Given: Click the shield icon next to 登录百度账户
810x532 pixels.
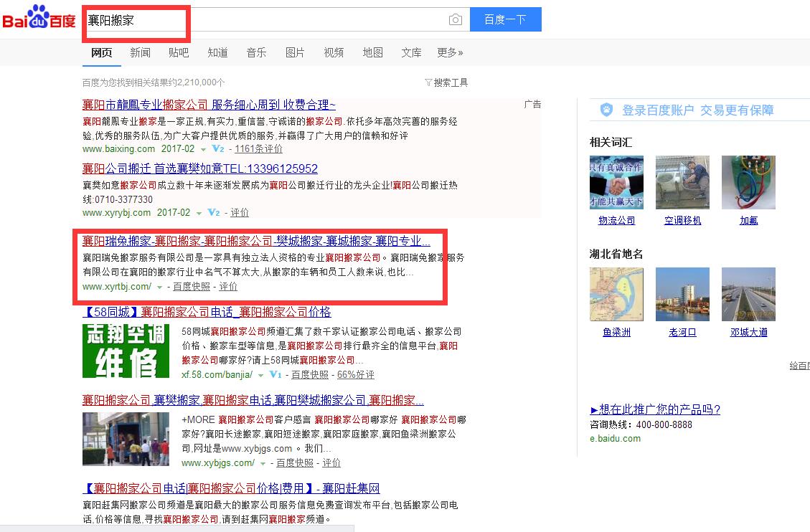Looking at the screenshot, I should (606, 110).
